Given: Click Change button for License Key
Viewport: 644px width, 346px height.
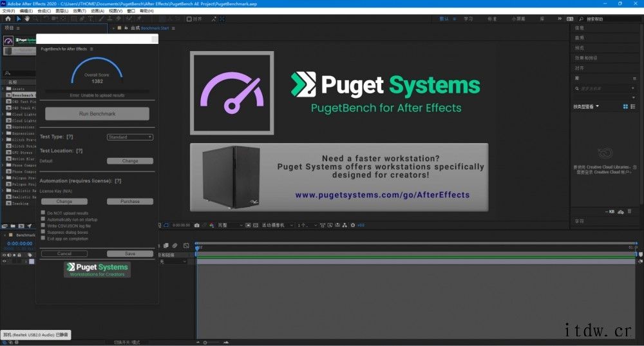Looking at the screenshot, I should (x=64, y=202).
